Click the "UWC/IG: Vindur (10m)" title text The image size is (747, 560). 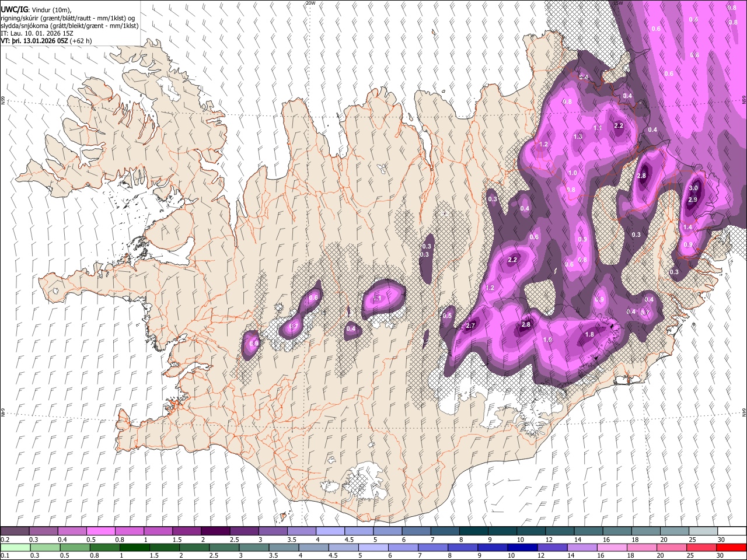[36, 9]
